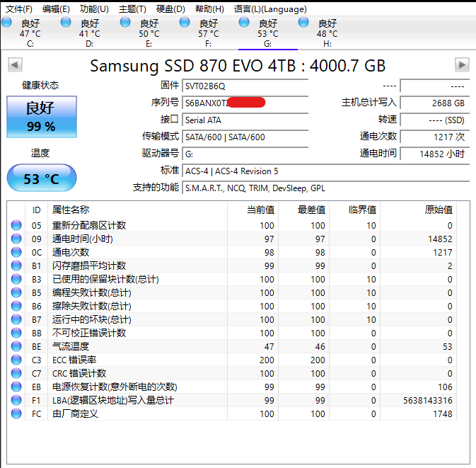Select the 重新分配扇区计数 attribute row
The width and height of the screenshot is (476, 468).
click(232, 225)
